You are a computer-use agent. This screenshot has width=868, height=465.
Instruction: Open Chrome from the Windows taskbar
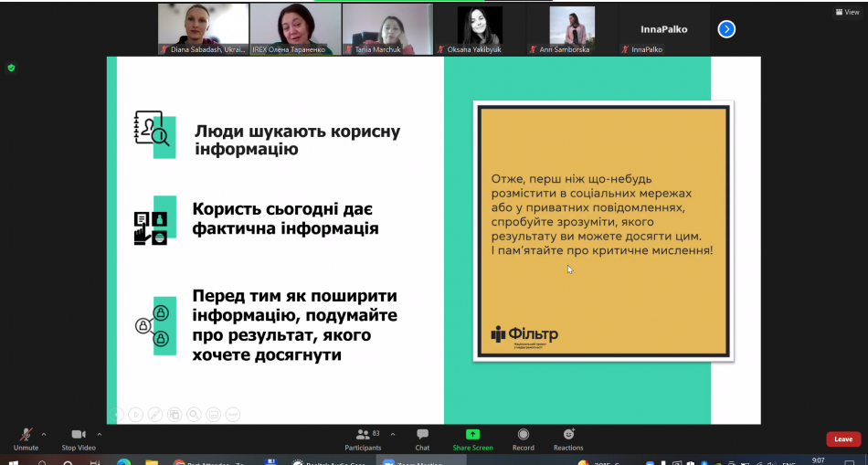(180, 463)
